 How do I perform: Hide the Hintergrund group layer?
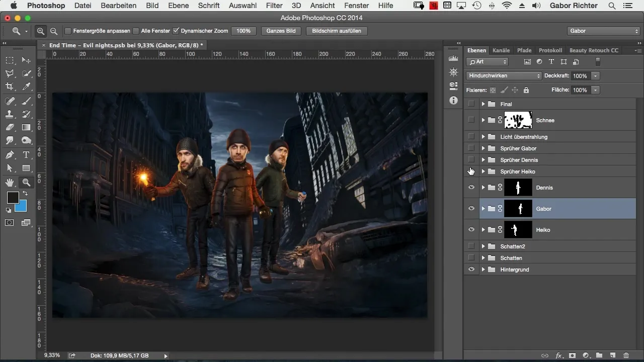coord(471,269)
